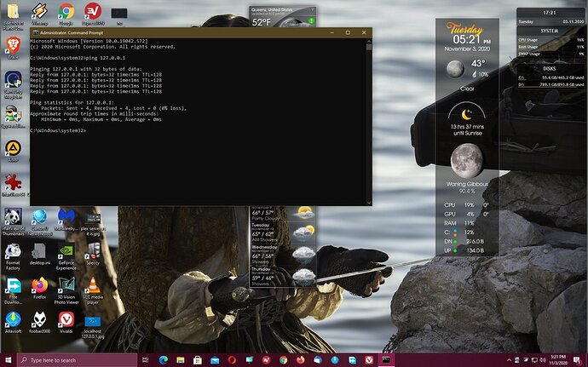The width and height of the screenshot is (588, 367).
Task: Click the taskbar clock showing 5:21 PM
Action: coord(559,360)
